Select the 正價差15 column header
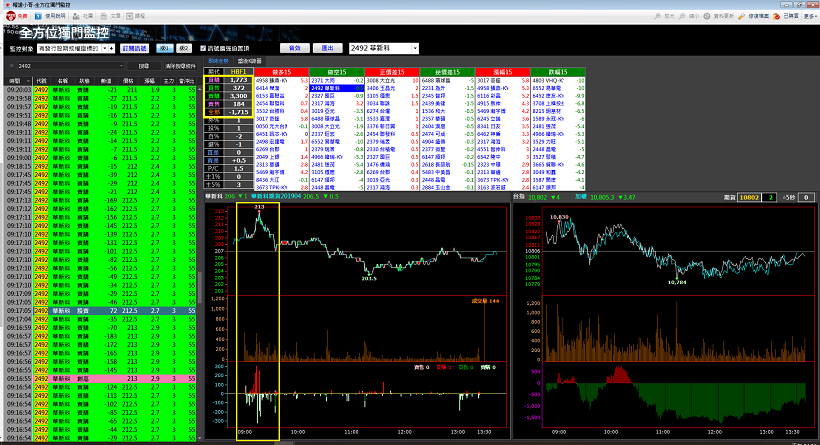This screenshot has width=820, height=445. [392, 72]
